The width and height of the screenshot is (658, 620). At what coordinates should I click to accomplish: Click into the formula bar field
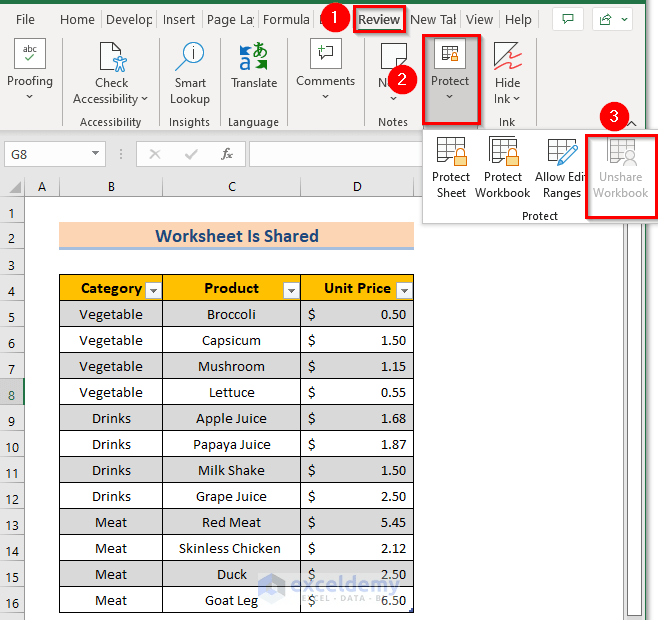[336, 154]
